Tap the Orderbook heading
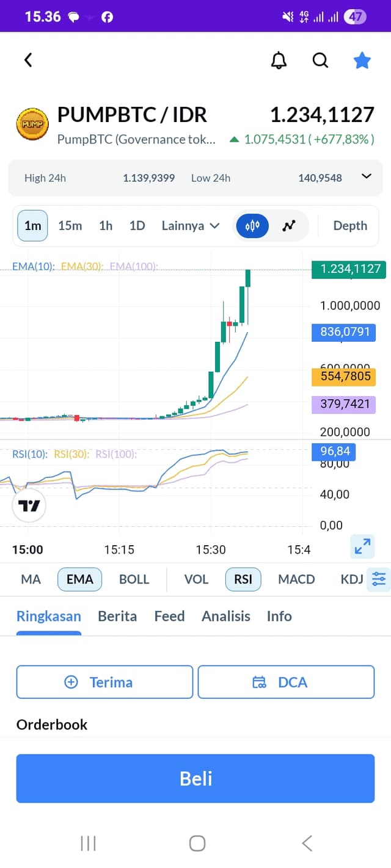 [52, 725]
